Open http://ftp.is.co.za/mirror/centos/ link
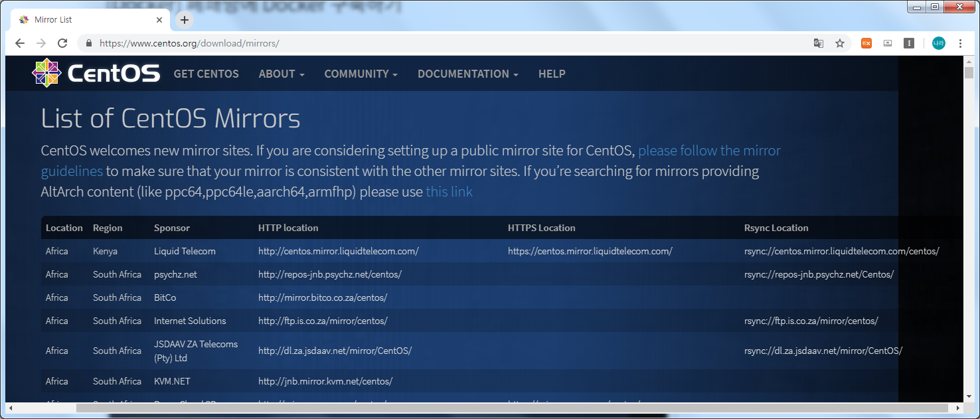 point(323,321)
